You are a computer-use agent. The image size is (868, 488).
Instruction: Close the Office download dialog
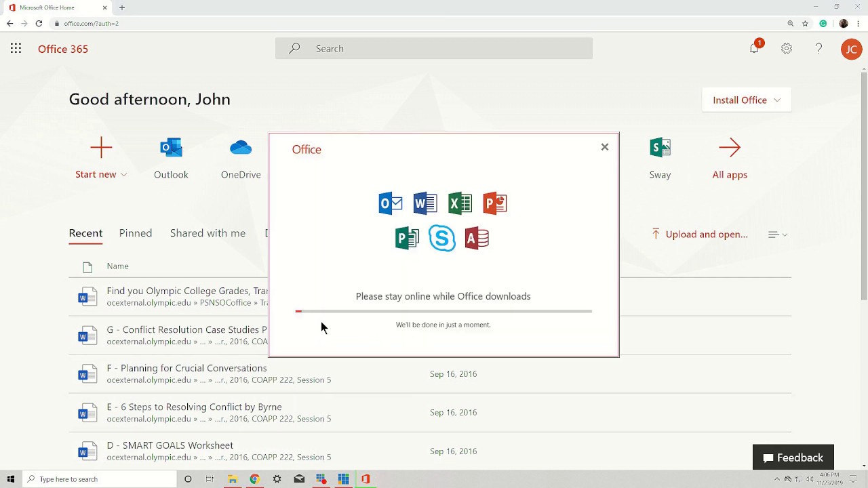point(605,147)
